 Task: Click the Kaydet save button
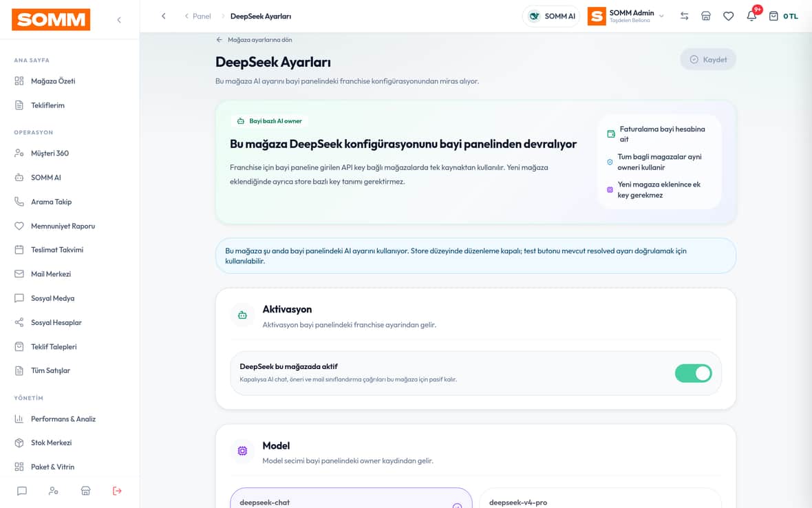708,60
